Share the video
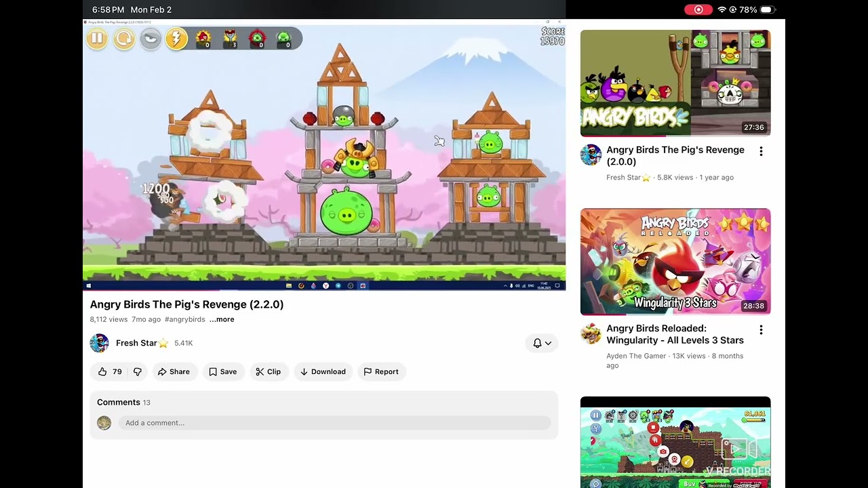868x488 pixels. coord(174,371)
